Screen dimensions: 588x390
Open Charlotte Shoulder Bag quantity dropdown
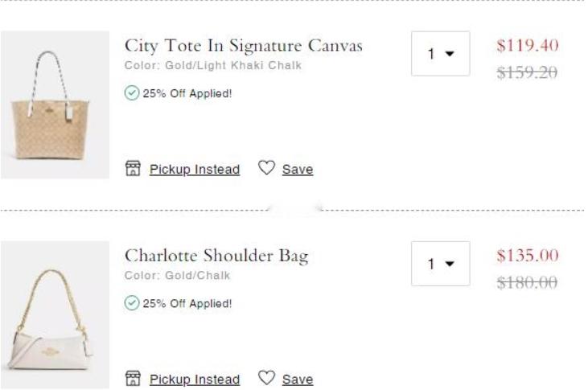click(440, 264)
